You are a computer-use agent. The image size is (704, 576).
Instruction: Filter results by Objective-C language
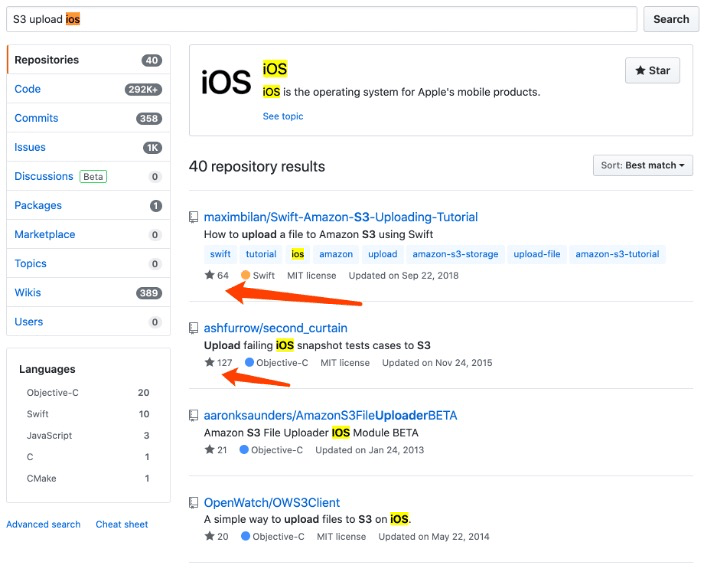pos(54,393)
